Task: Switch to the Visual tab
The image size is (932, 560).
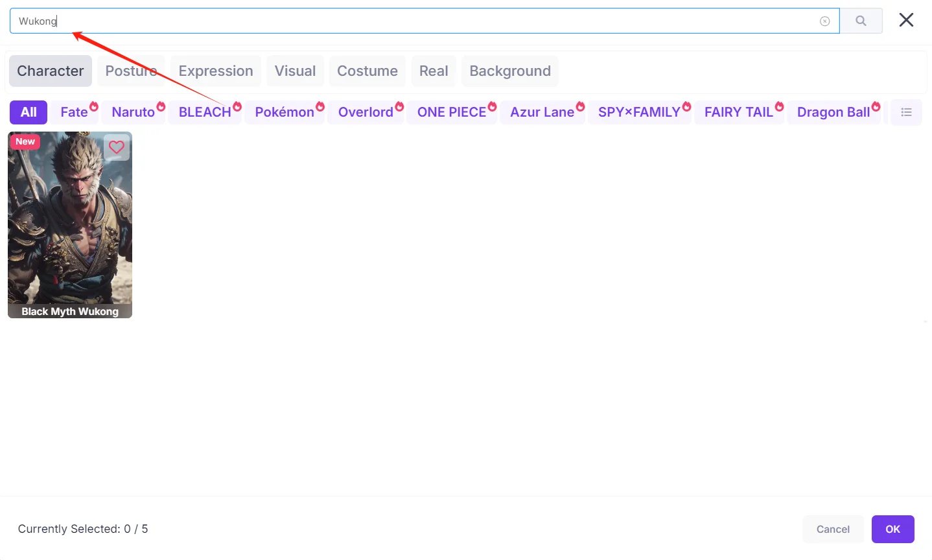Action: point(295,71)
